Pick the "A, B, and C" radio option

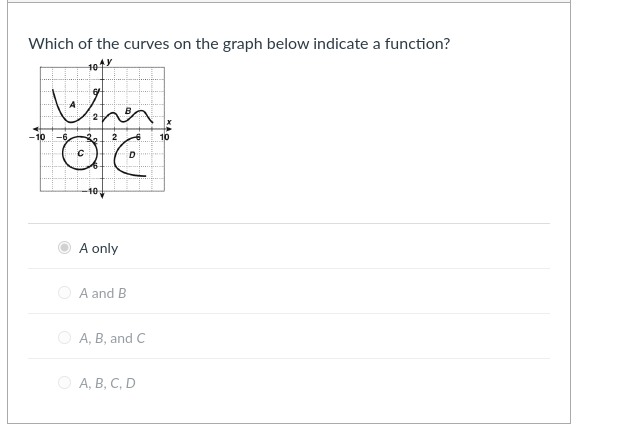click(x=64, y=338)
